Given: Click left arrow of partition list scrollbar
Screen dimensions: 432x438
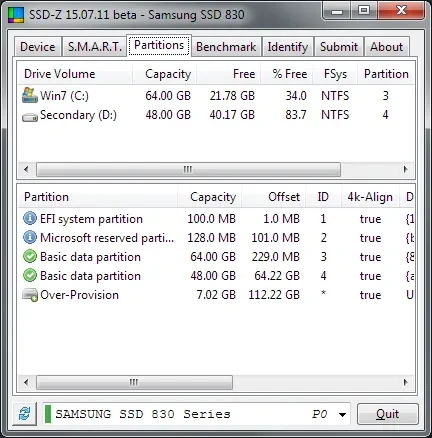Looking at the screenshot, I should coord(26,382).
